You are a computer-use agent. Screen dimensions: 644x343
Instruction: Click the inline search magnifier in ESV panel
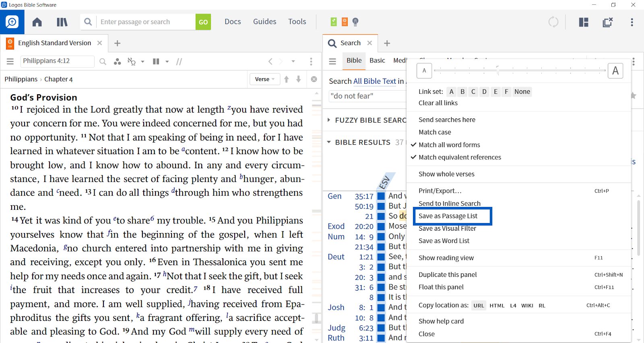pyautogui.click(x=103, y=62)
